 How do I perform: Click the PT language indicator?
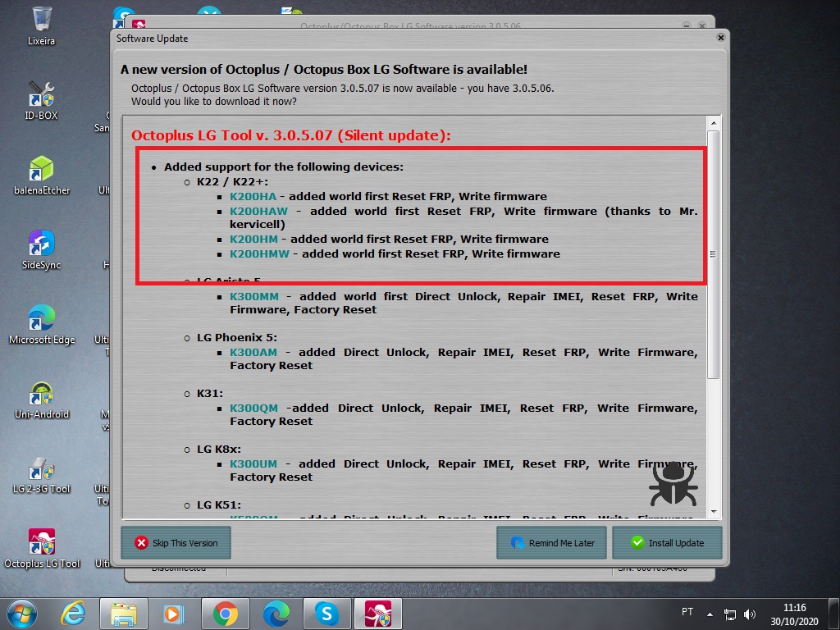687,612
